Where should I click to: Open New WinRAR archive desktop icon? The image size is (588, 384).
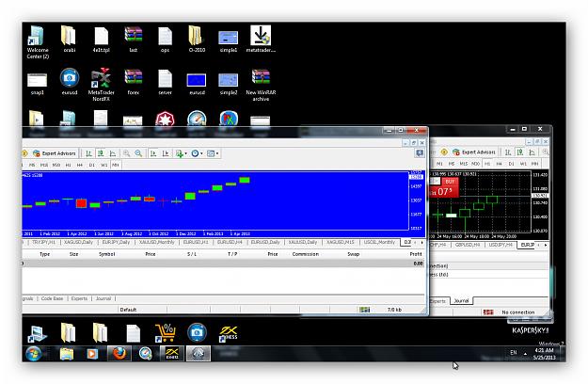point(261,85)
